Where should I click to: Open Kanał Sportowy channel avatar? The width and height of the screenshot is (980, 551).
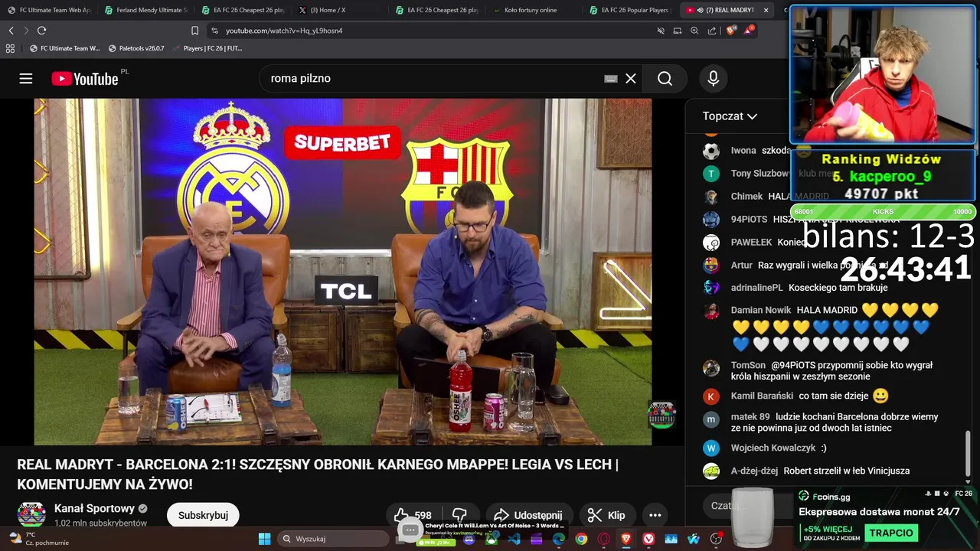[31, 515]
